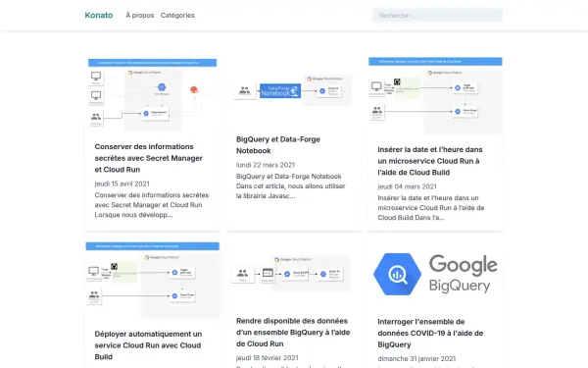The height and width of the screenshot is (368, 588).
Task: Click the top monitor icon in Secret Manager diagram
Action: (96, 77)
